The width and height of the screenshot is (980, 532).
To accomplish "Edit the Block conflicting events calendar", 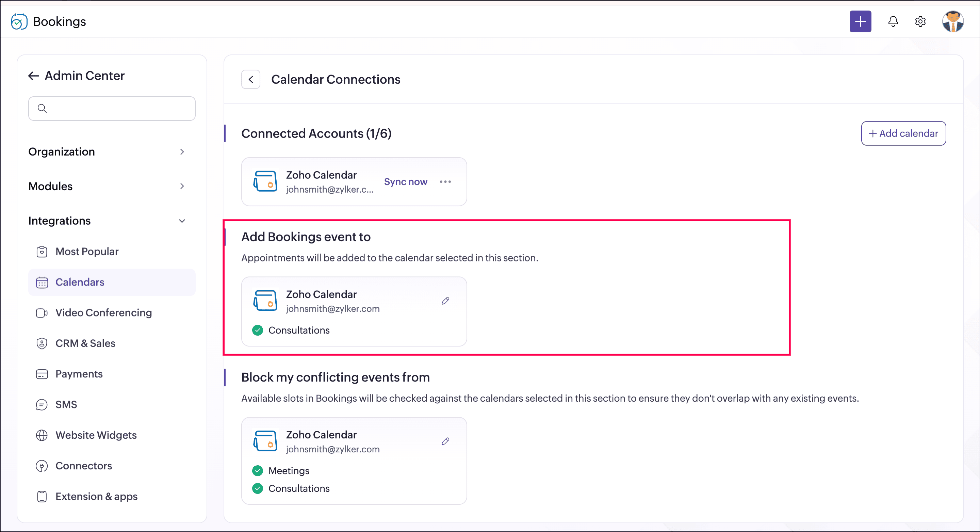I will pyautogui.click(x=445, y=441).
